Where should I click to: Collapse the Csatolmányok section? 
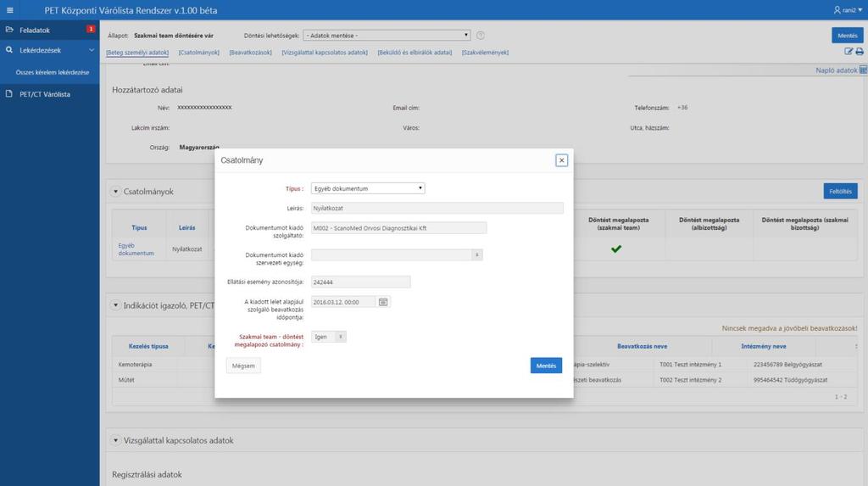click(115, 191)
